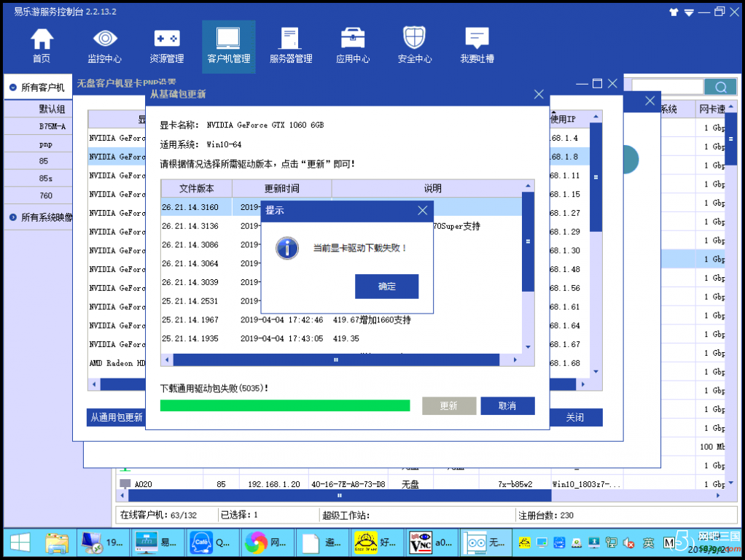
Task: Open File Explorer in taskbar
Action: (57, 542)
